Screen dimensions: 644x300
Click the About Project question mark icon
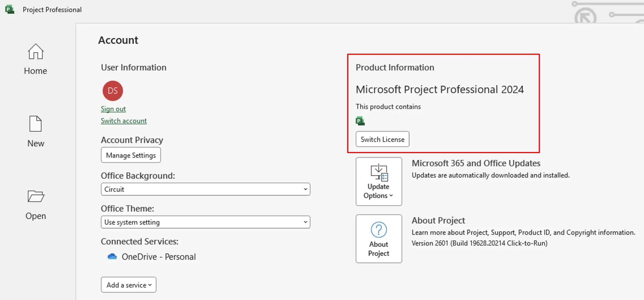[x=379, y=230]
